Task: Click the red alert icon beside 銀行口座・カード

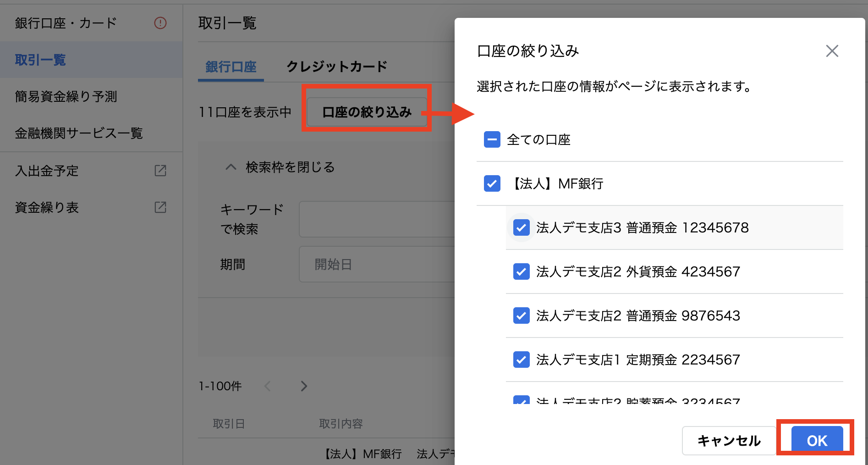Action: coord(160,23)
